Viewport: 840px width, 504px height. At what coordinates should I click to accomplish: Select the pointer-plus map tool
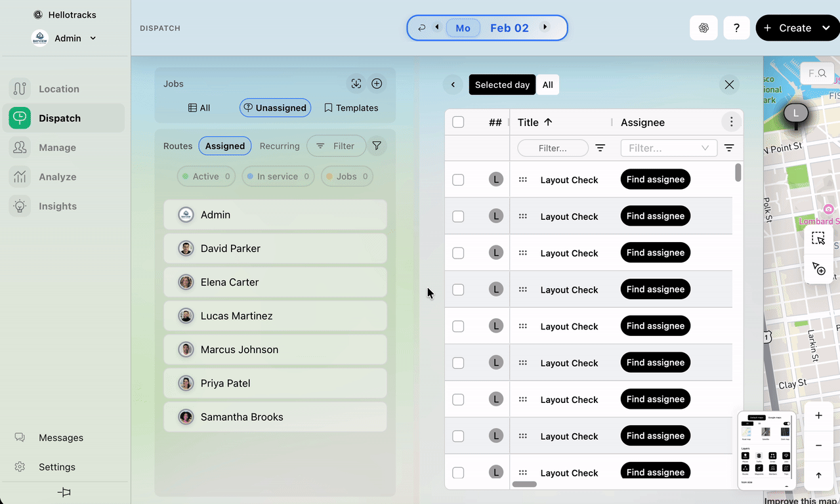[818, 268]
